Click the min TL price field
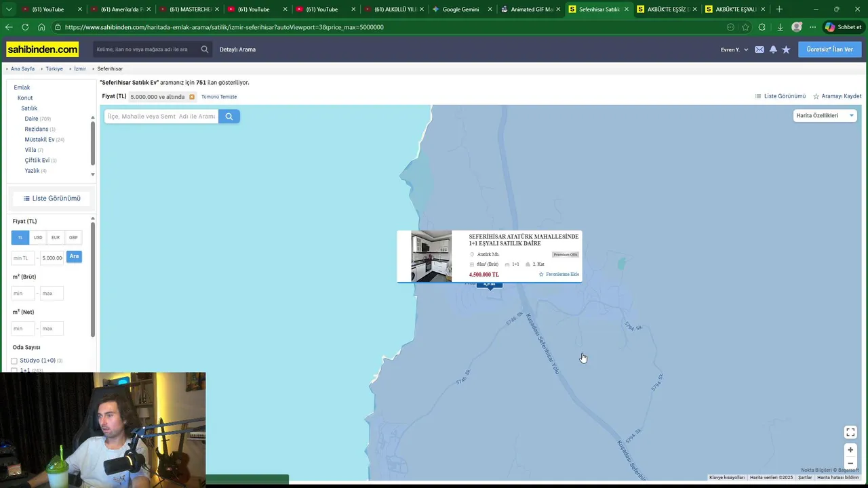 click(x=23, y=258)
